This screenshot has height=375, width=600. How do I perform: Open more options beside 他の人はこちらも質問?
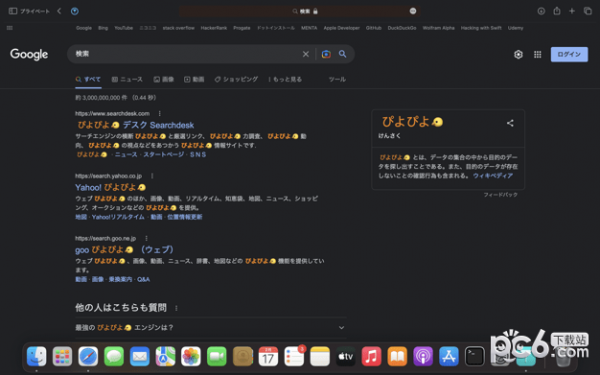(x=176, y=308)
